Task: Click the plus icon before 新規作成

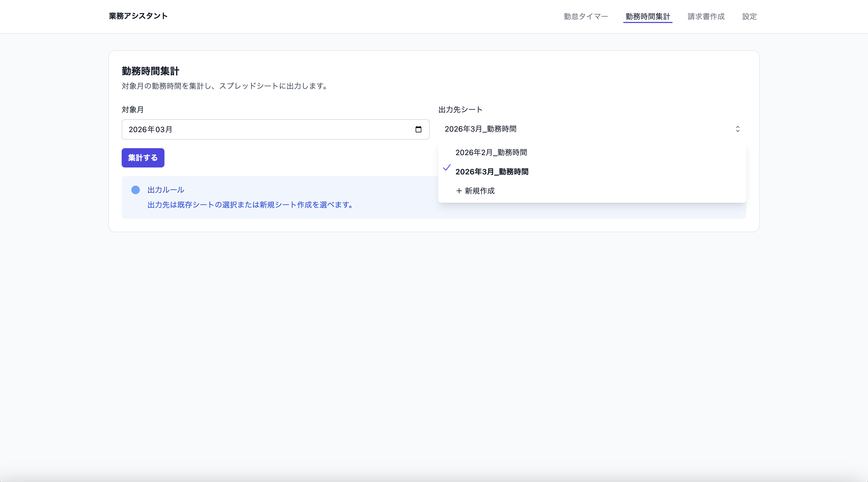Action: (459, 191)
